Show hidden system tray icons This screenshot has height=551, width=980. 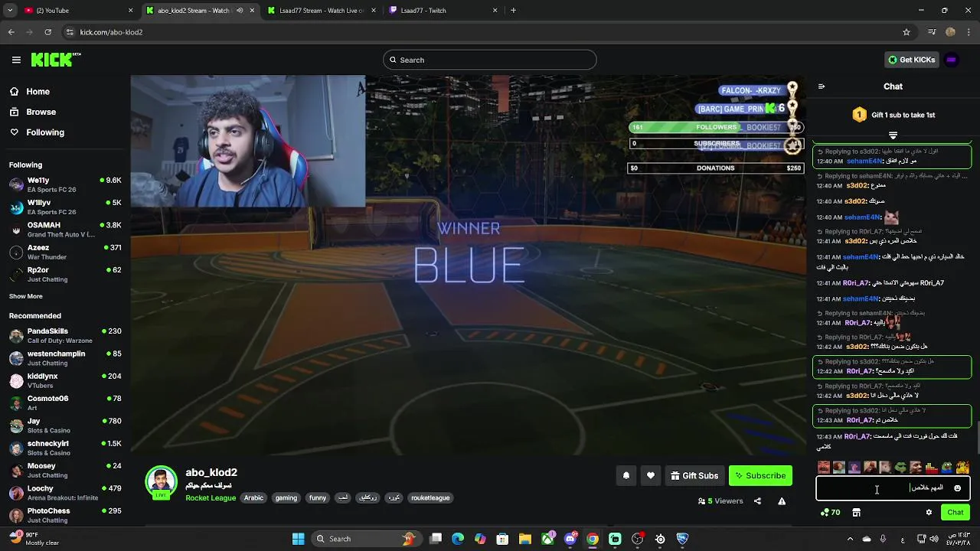tap(850, 539)
